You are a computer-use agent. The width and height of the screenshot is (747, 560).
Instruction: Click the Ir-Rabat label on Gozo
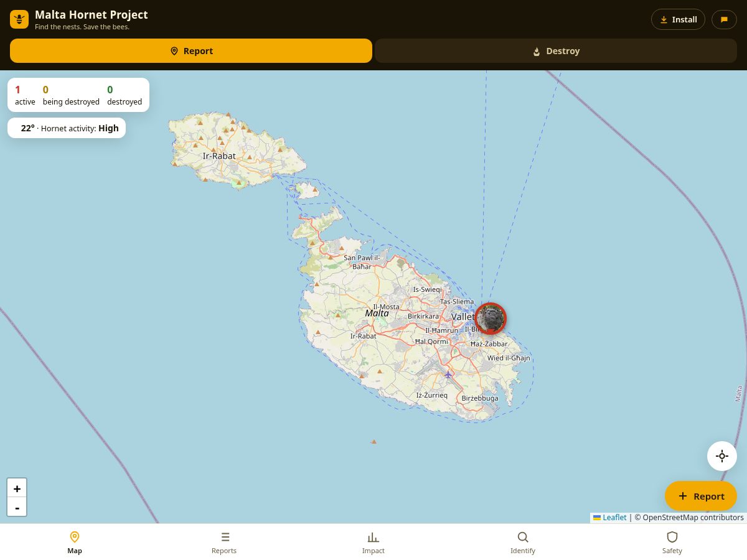pos(219,156)
